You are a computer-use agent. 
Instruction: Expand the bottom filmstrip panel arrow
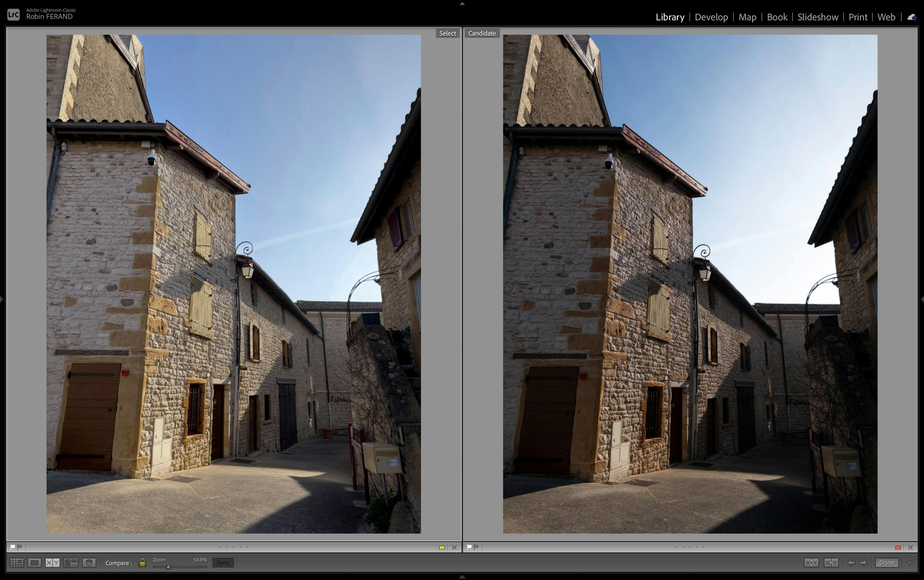click(462, 577)
